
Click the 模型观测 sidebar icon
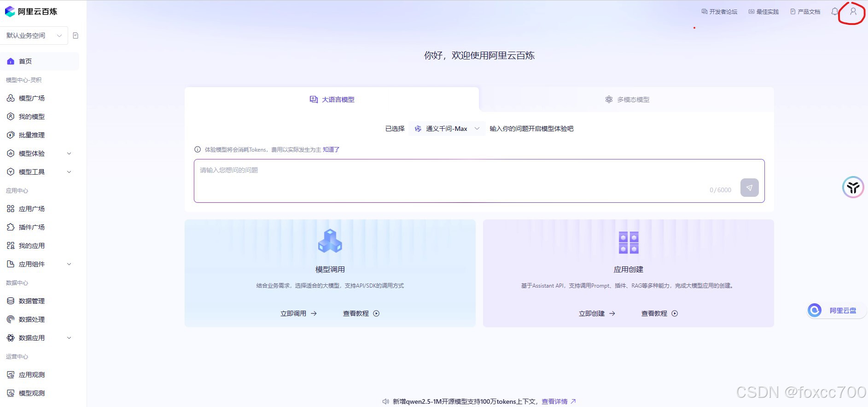(x=11, y=393)
